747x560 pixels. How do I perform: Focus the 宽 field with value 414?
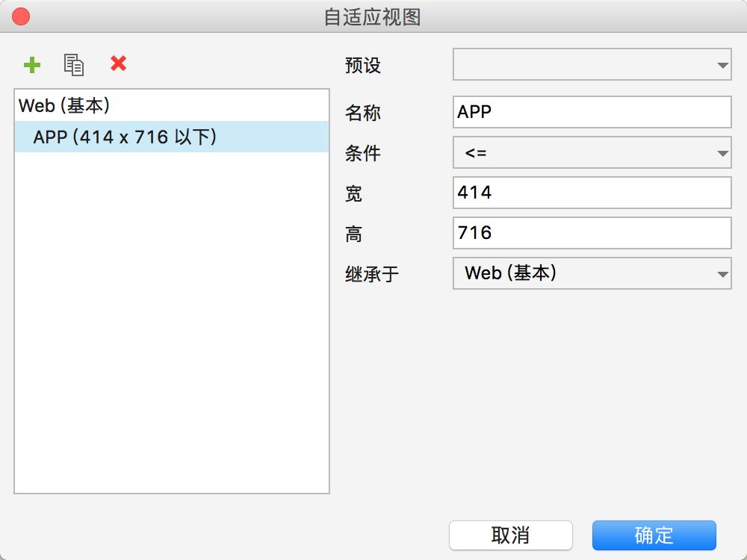pos(592,193)
